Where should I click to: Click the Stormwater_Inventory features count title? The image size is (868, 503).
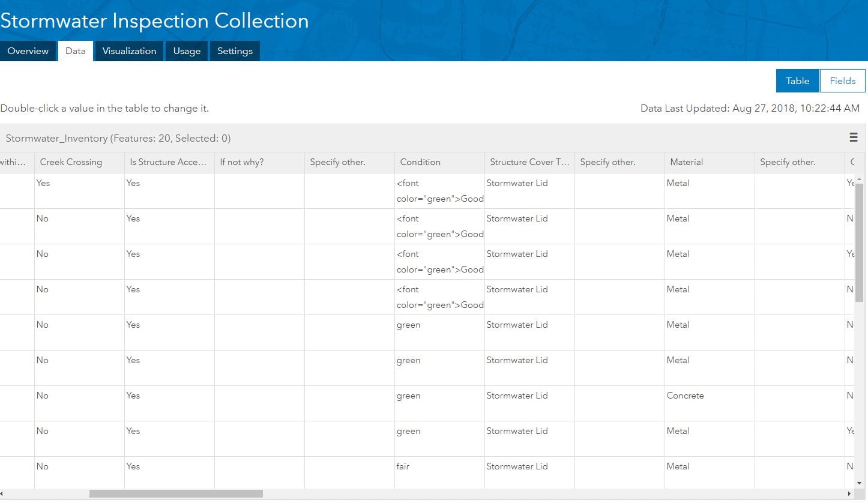point(118,139)
